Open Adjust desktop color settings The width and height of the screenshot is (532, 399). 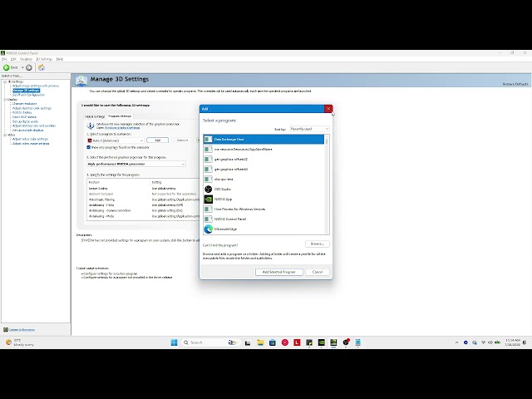point(32,108)
